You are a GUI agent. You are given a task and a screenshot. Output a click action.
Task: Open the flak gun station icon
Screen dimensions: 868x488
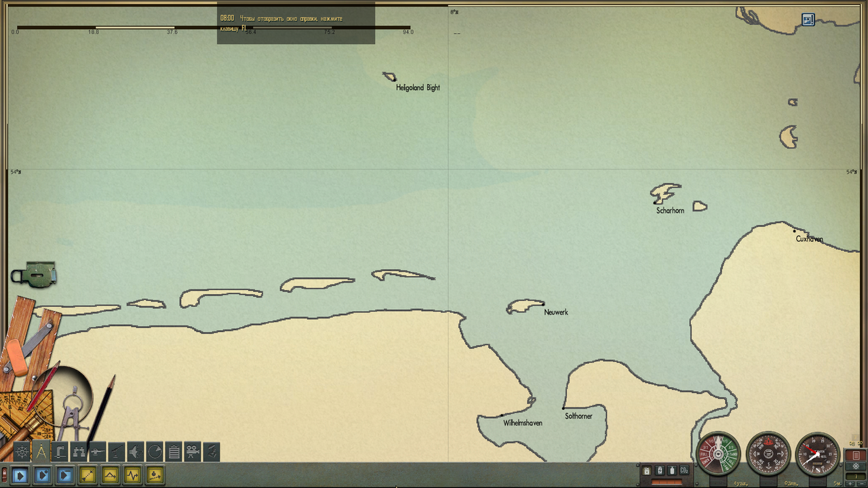pyautogui.click(x=117, y=451)
